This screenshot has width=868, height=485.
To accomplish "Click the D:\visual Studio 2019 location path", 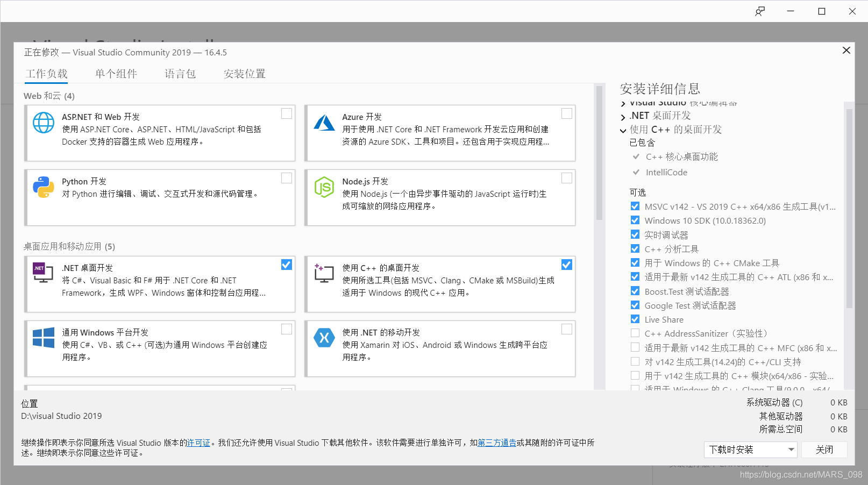I will coord(61,416).
